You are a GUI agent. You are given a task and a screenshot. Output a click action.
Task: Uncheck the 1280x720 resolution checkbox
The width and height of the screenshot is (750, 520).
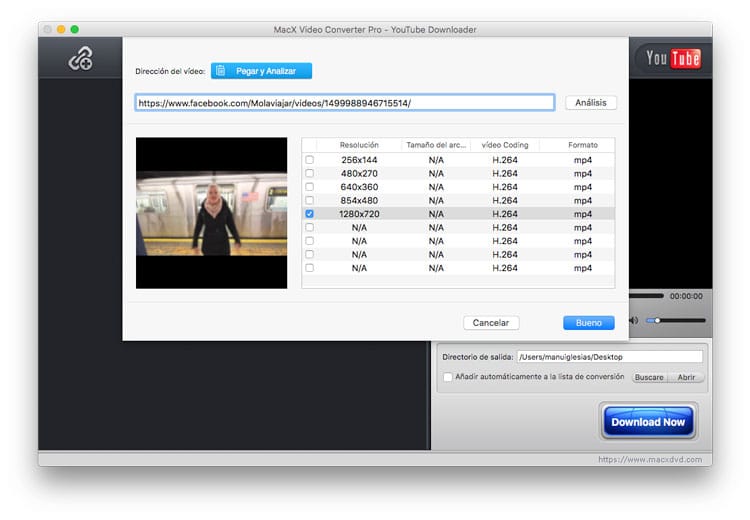tap(309, 214)
